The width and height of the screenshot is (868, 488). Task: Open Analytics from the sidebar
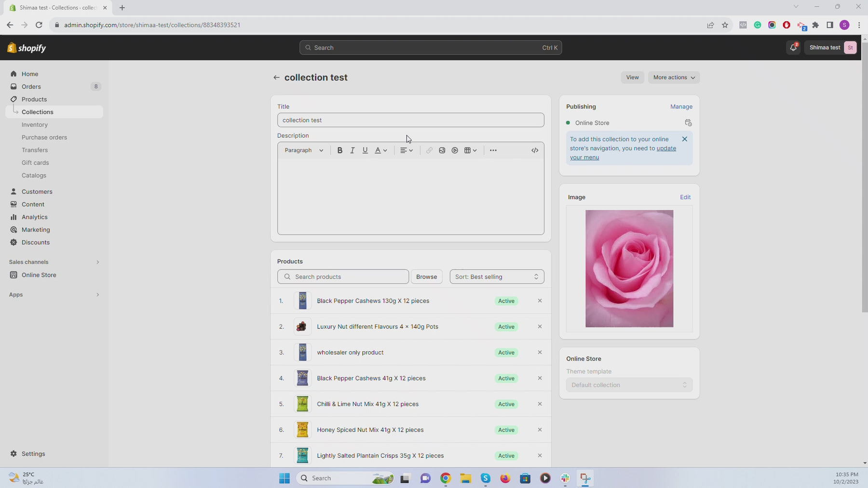35,217
